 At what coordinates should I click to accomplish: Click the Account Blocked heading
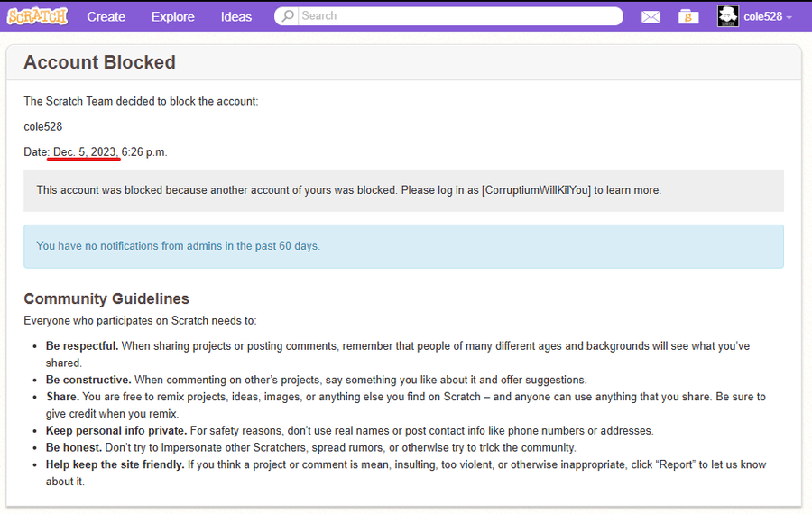(99, 62)
